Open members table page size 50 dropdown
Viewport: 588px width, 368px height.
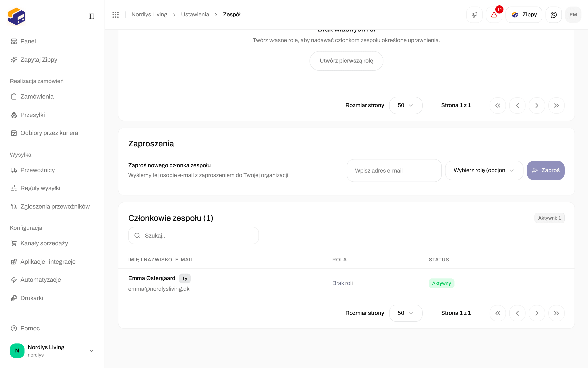tap(405, 313)
